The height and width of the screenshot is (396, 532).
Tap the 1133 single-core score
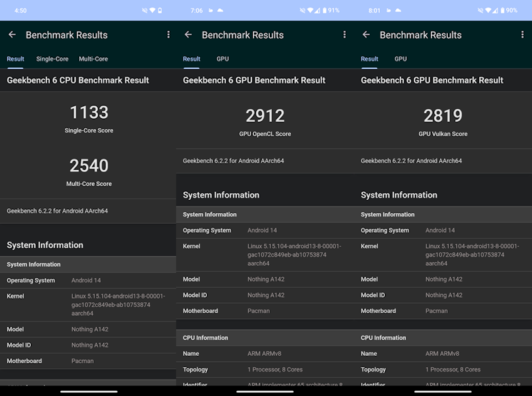coord(89,113)
